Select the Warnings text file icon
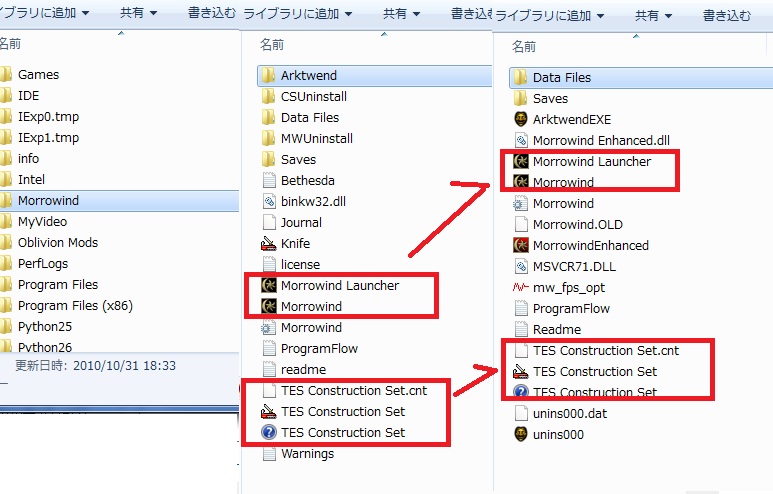The image size is (773, 494). tap(269, 454)
